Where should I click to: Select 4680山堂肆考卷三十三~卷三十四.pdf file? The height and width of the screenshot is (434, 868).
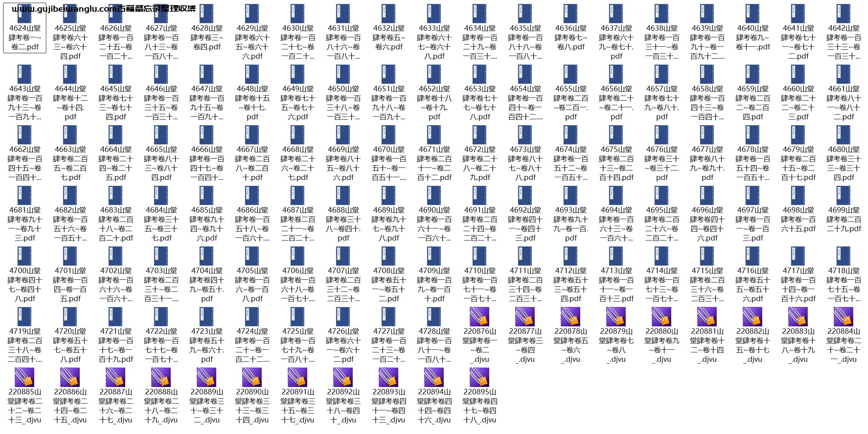843,135
